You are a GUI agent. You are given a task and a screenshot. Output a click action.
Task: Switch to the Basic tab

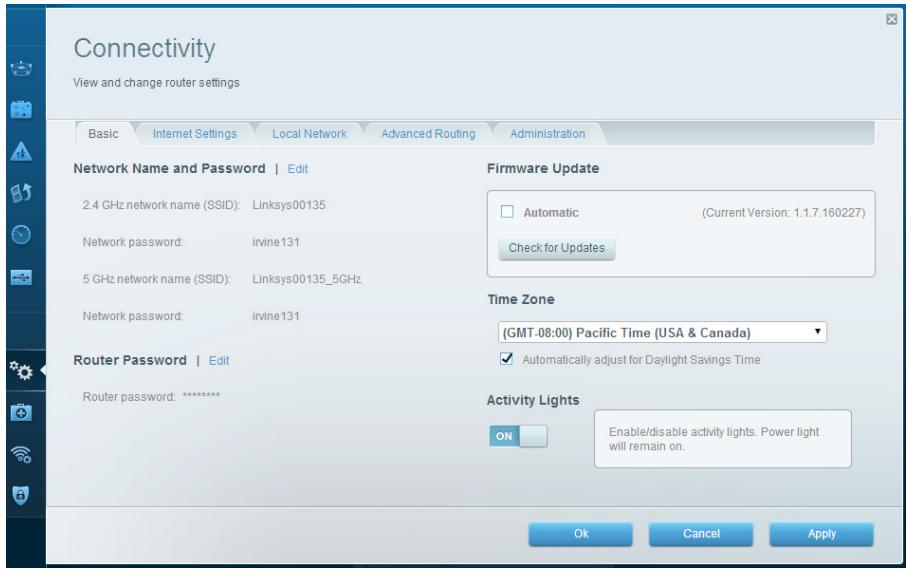(x=103, y=134)
